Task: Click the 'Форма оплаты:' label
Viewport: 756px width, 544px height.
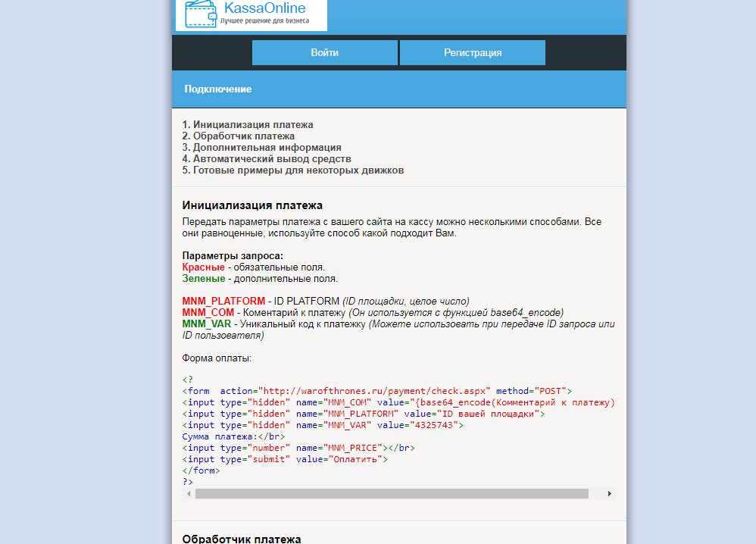Action: pyautogui.click(x=217, y=358)
